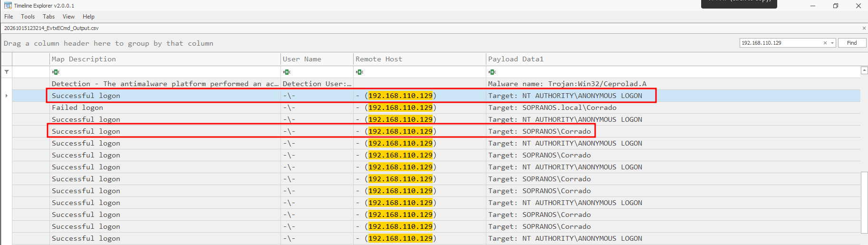This screenshot has width=868, height=245.
Task: Click the Timeline Explorer application icon in title bar
Action: [8, 6]
